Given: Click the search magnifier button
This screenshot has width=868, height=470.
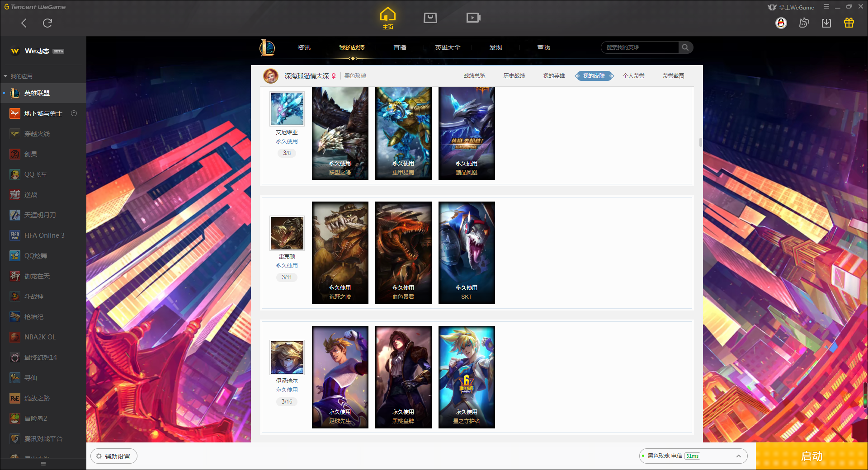Looking at the screenshot, I should [685, 47].
